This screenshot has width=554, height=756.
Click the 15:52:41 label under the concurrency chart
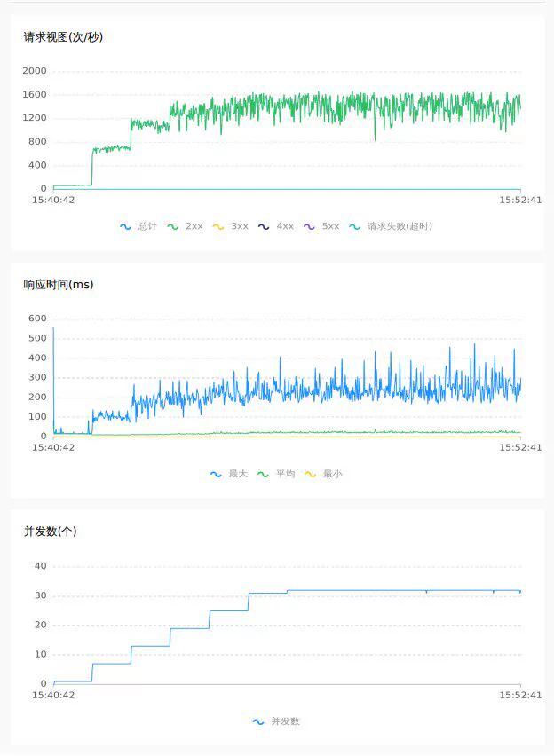click(x=520, y=696)
